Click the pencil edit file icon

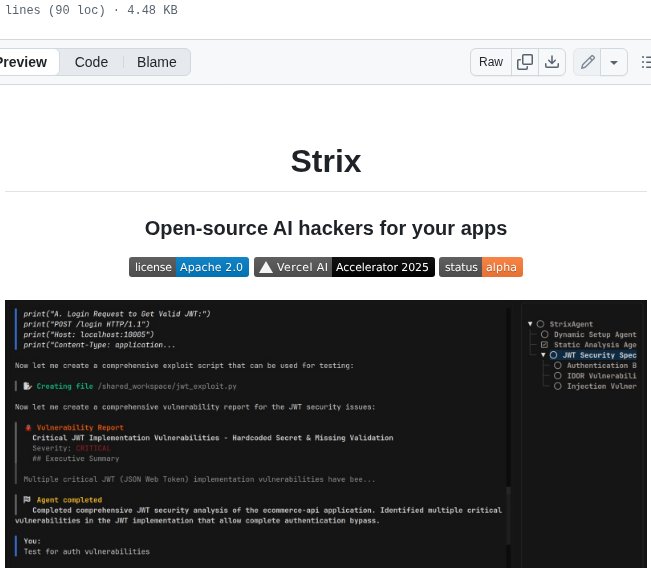(x=588, y=62)
